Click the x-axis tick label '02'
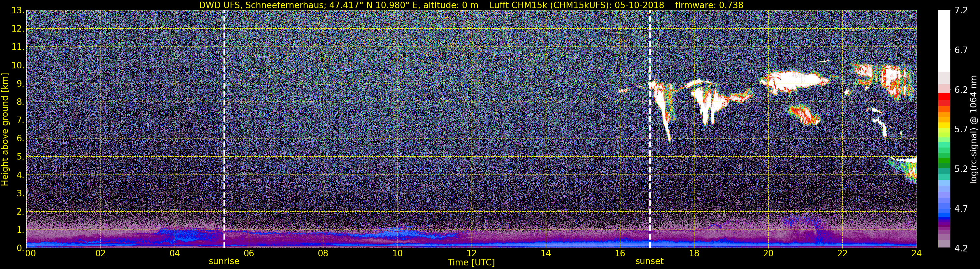 (101, 253)
